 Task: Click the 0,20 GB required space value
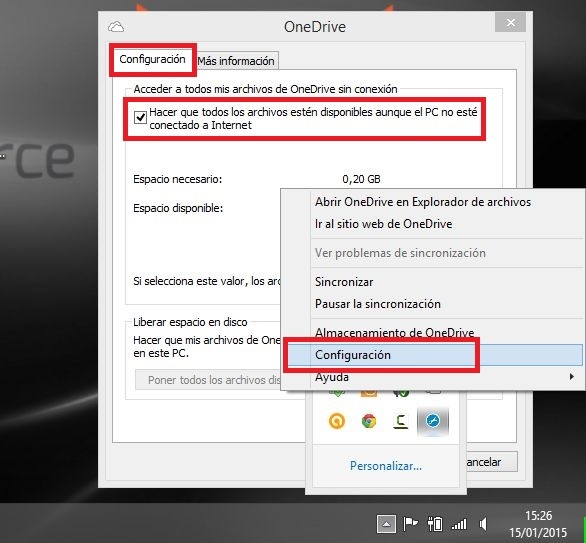[361, 179]
